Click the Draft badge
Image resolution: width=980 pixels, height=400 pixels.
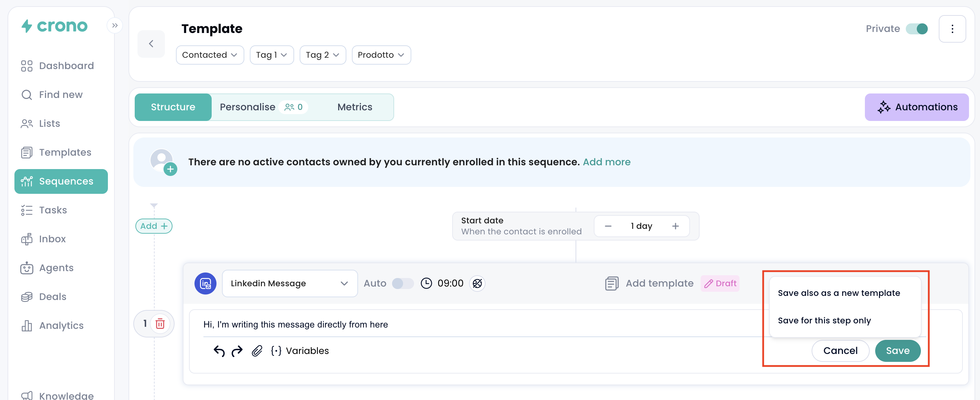click(720, 284)
